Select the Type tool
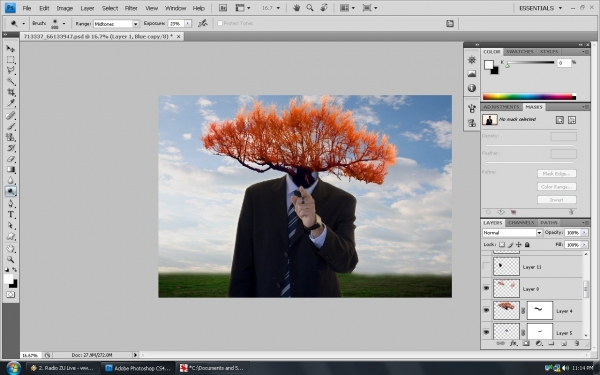This screenshot has width=600, height=375. click(10, 214)
